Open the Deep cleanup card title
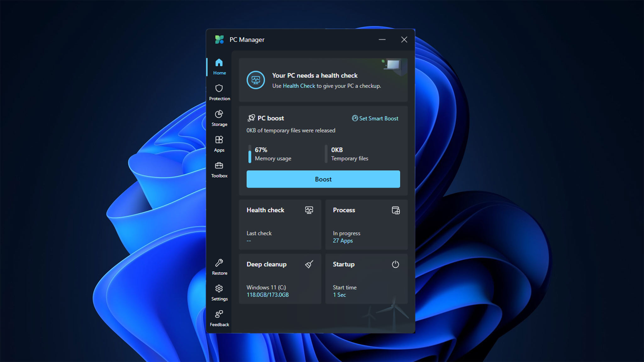Image resolution: width=644 pixels, height=362 pixels. 267,265
